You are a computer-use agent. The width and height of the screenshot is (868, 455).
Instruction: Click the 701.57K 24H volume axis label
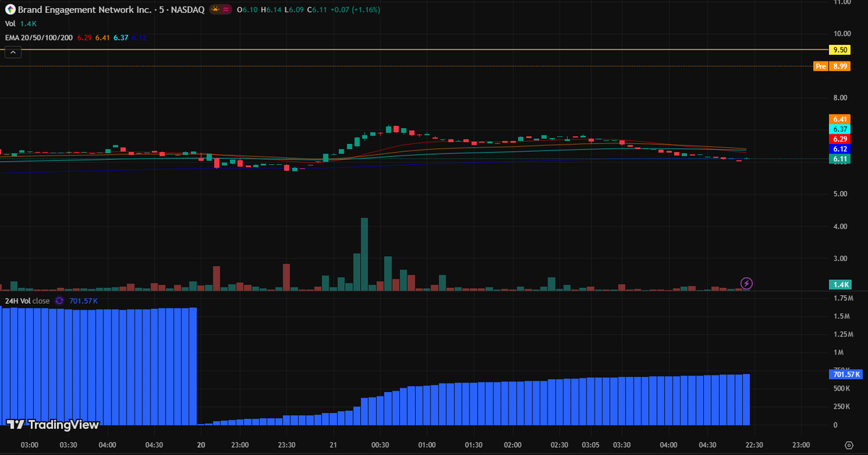click(845, 375)
